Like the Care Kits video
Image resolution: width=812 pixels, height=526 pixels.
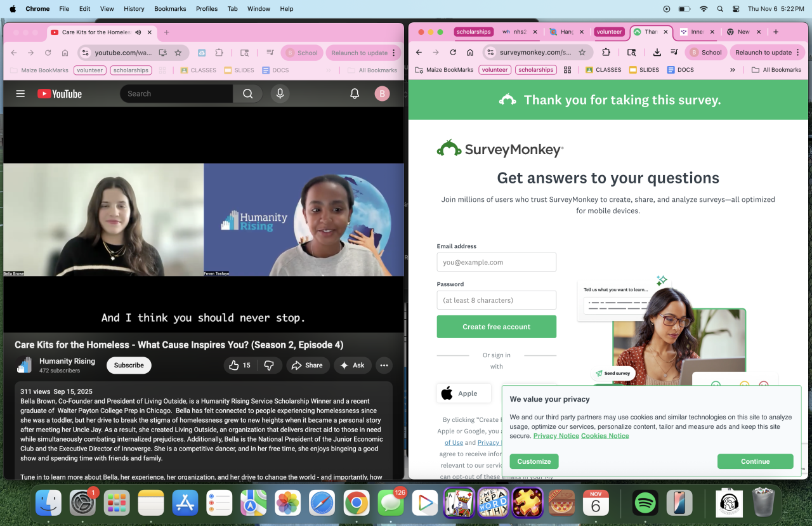tap(240, 365)
